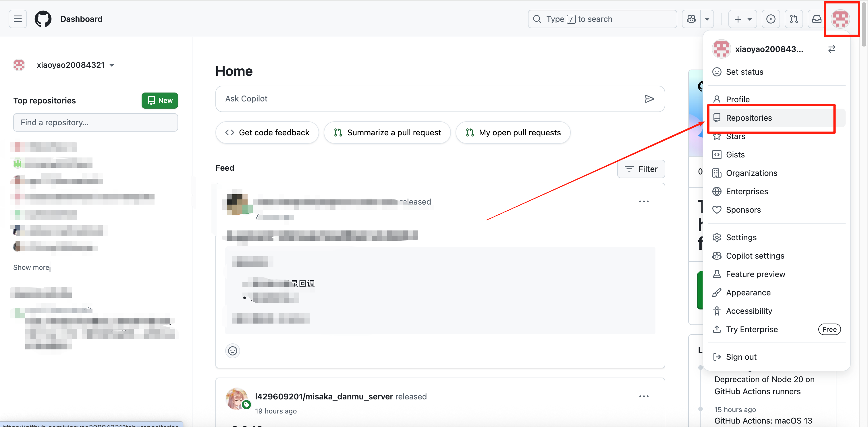Send the Copilot prompt with arrow icon
Image resolution: width=868 pixels, height=427 pixels.
pos(649,99)
